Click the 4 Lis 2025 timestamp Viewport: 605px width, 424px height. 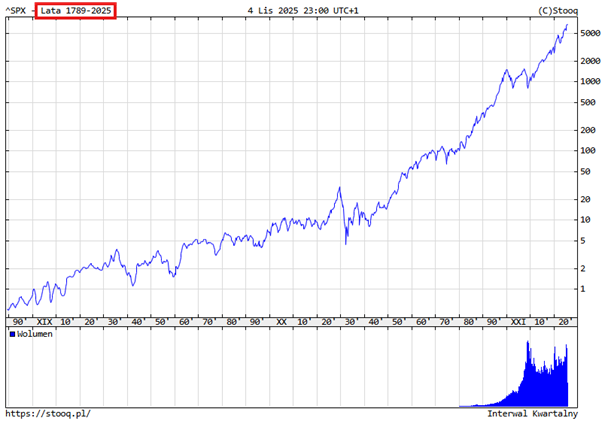pyautogui.click(x=303, y=10)
